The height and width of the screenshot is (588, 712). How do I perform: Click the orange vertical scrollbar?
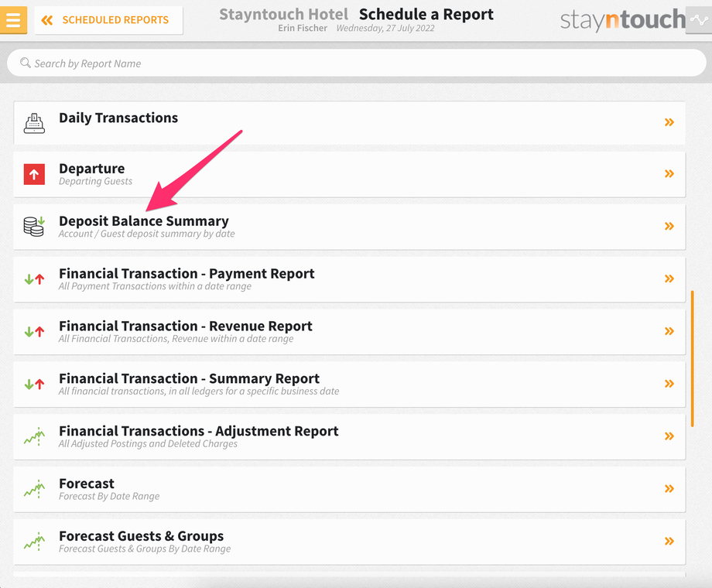[693, 359]
